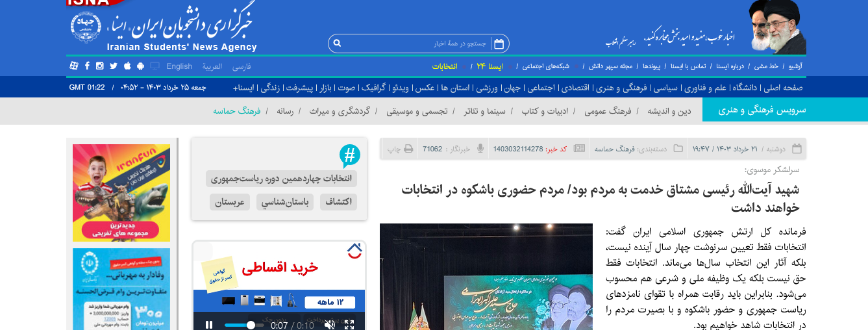Open the انتخابات yellow menu link
Viewport: 868px width, 330px height.
[445, 66]
